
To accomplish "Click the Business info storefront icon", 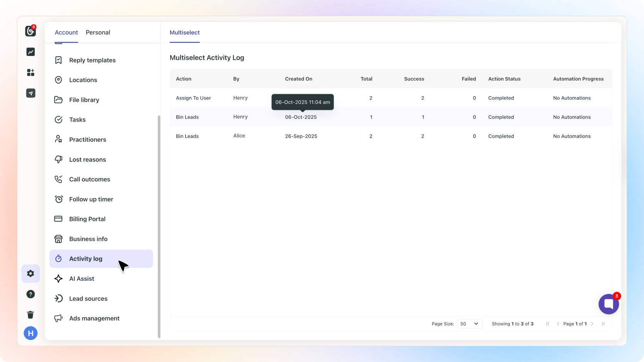I will point(59,239).
